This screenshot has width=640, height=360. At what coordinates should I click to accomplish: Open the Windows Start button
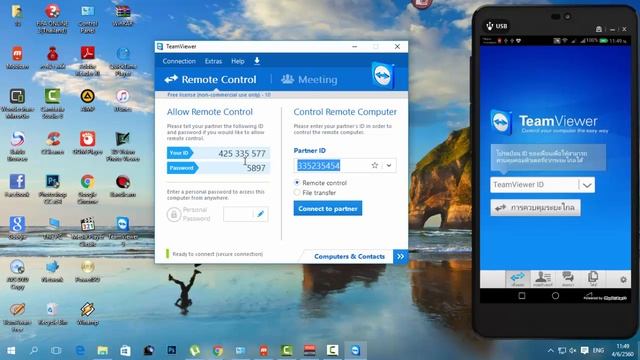11,350
